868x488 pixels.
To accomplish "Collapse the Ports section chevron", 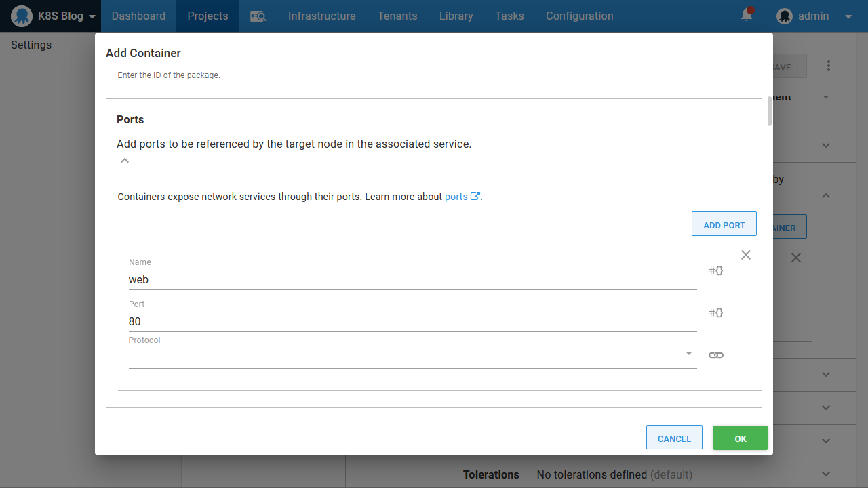I will 125,161.
